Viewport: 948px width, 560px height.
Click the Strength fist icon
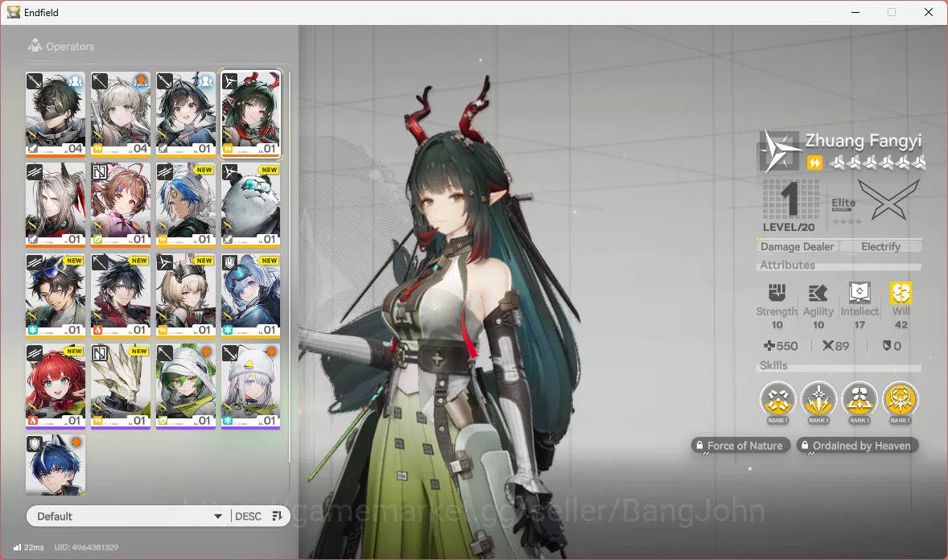pos(777,293)
